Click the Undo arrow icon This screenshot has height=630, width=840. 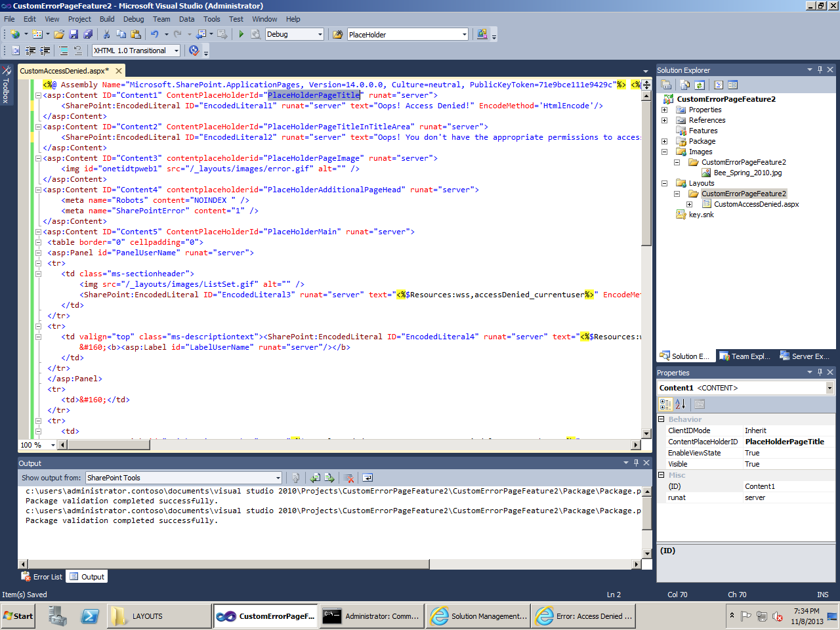coord(155,34)
